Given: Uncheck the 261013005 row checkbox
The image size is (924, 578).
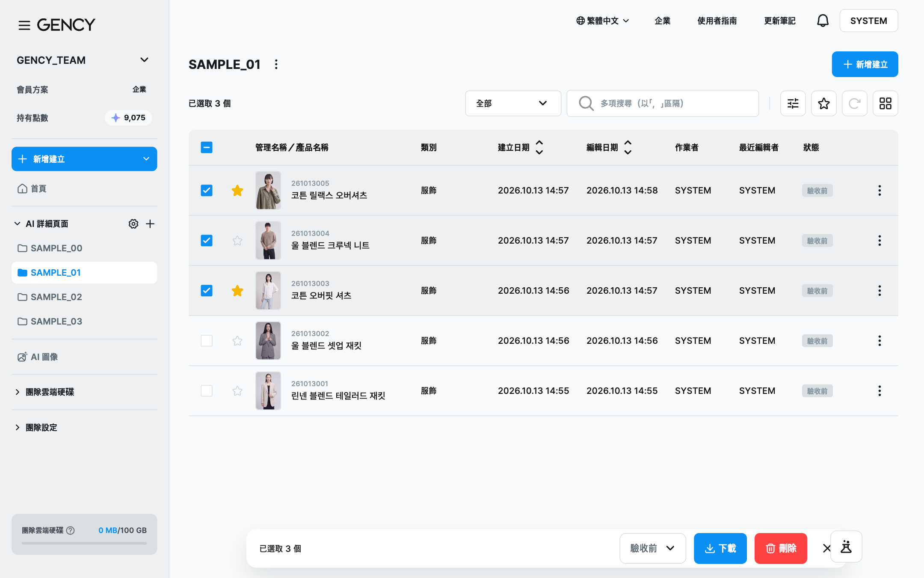Looking at the screenshot, I should [x=207, y=191].
